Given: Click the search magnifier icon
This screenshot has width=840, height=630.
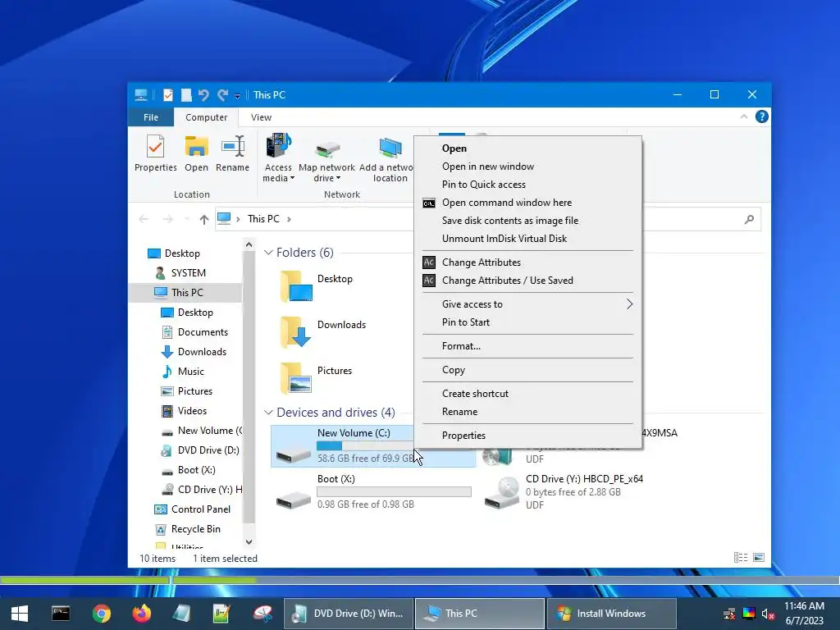Looking at the screenshot, I should point(749,218).
